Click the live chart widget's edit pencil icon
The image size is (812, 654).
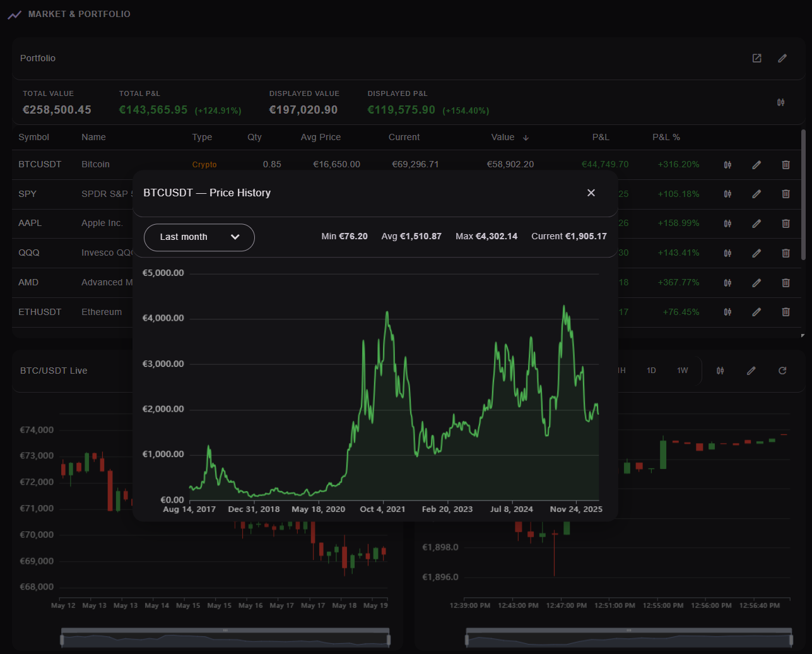point(751,371)
